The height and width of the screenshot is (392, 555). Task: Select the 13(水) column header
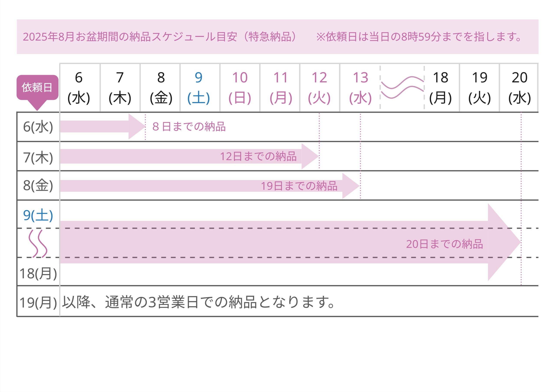(x=360, y=88)
